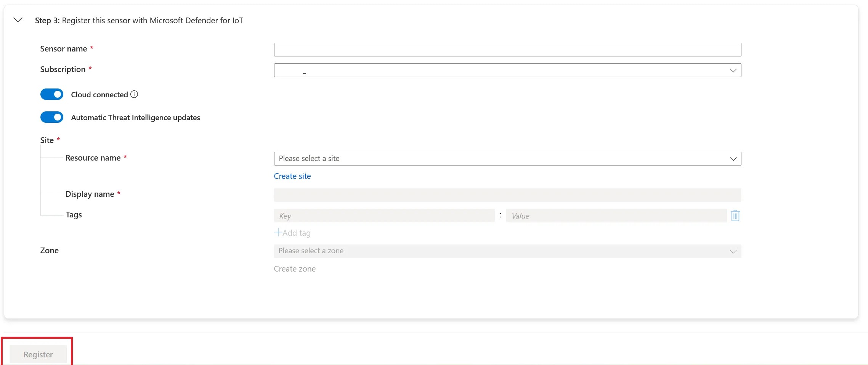Open the 'Please select a zone' dropdown

507,251
